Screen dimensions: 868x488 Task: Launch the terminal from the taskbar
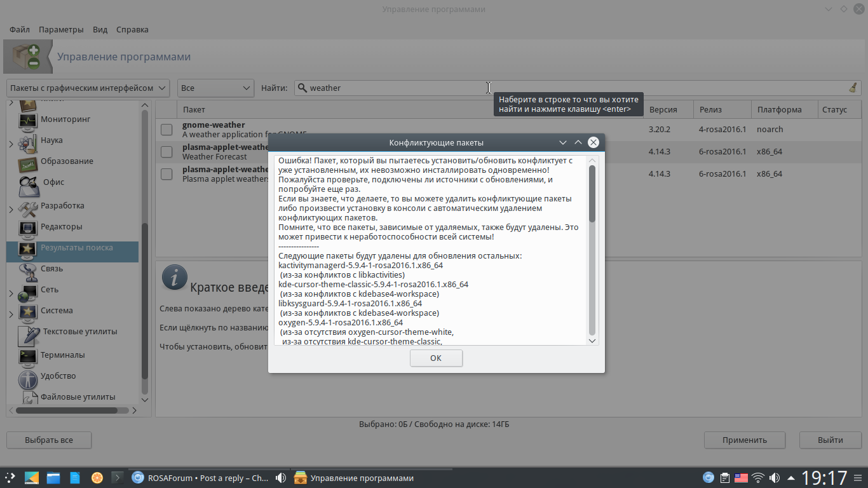[117, 478]
